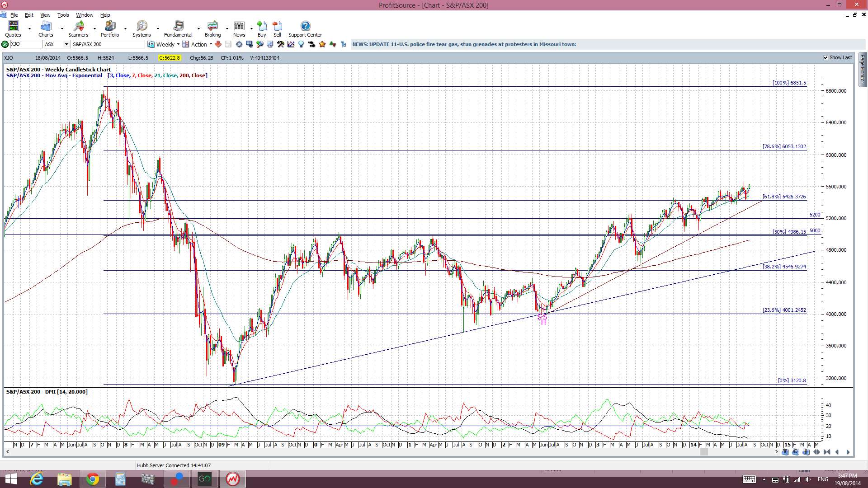The image size is (868, 488).
Task: Click the 61.8% 5426.3726 Fibonacci label
Action: pyautogui.click(x=784, y=197)
